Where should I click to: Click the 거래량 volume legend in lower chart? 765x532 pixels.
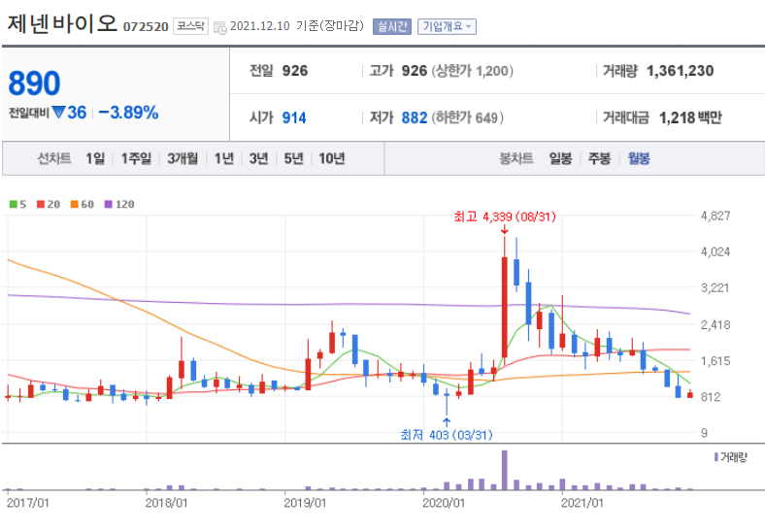[730, 457]
